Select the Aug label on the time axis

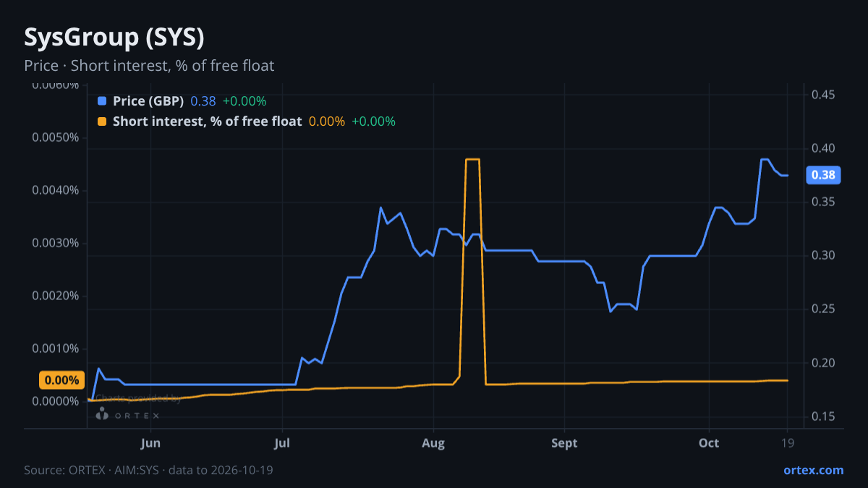433,443
